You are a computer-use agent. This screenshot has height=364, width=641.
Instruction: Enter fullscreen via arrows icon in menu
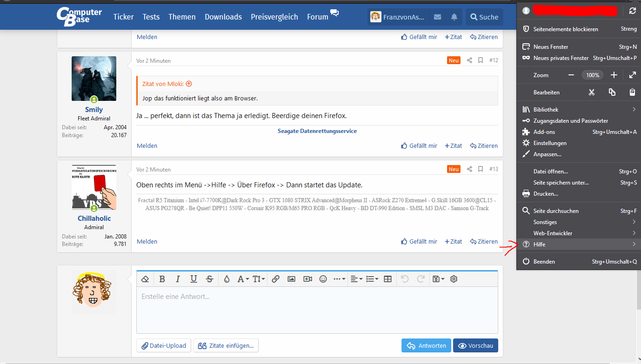[632, 75]
